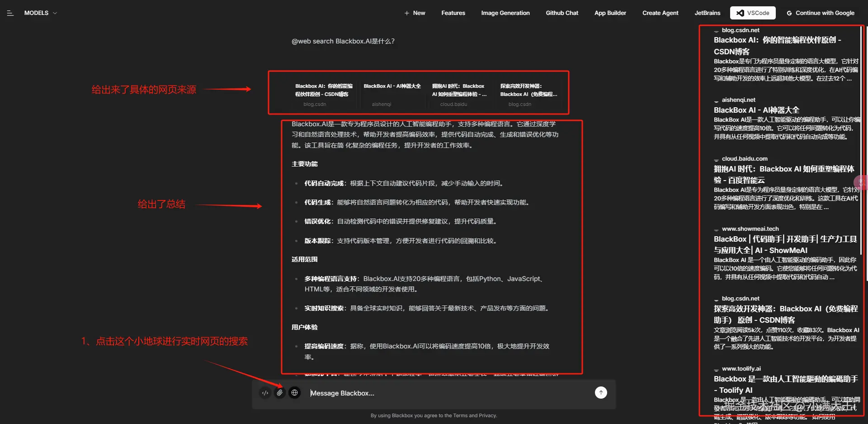Click the scrollbar of the sources side panel
This screenshot has width=868, height=424.
tap(860, 140)
